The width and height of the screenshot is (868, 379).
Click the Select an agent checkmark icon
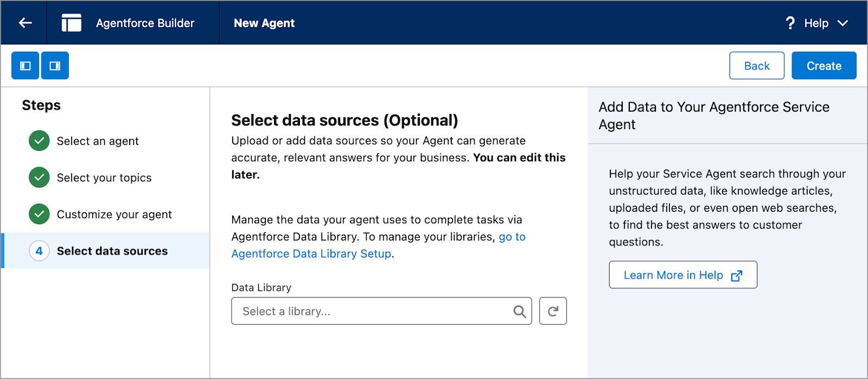[x=39, y=141]
